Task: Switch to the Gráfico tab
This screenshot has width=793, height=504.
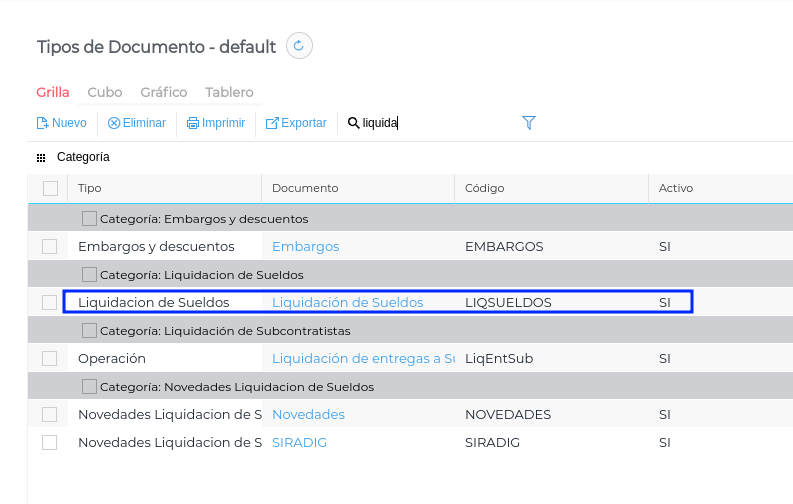Action: pos(164,92)
